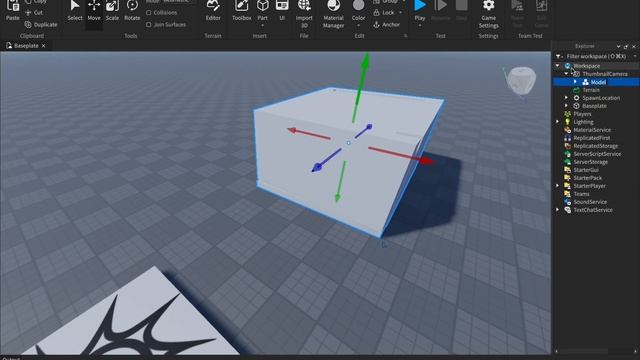Close the Baseplate tab
The width and height of the screenshot is (640, 360).
44,46
